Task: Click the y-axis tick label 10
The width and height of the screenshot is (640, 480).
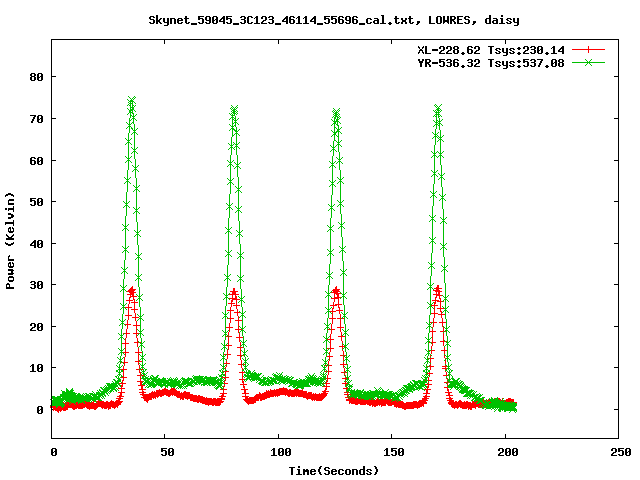Action: (36, 368)
